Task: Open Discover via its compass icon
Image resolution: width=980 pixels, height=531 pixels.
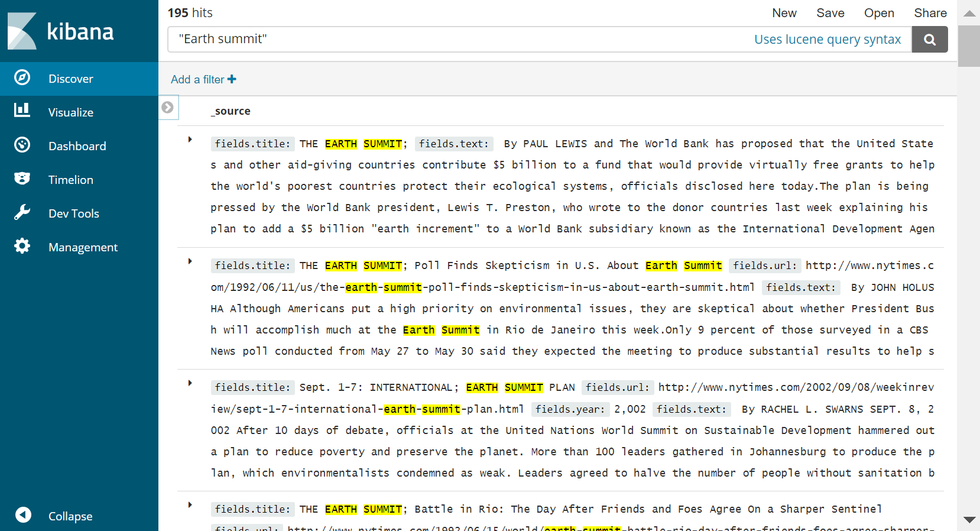Action: coord(22,77)
